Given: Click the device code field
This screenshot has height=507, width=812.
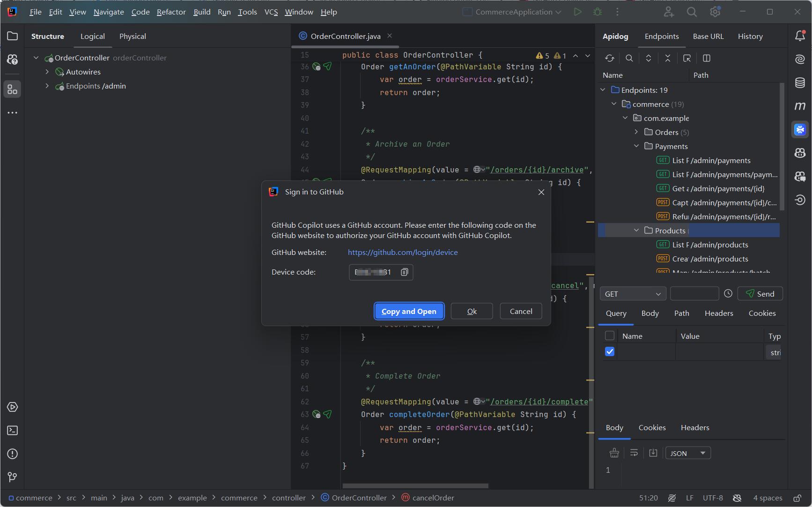Looking at the screenshot, I should coord(381,272).
